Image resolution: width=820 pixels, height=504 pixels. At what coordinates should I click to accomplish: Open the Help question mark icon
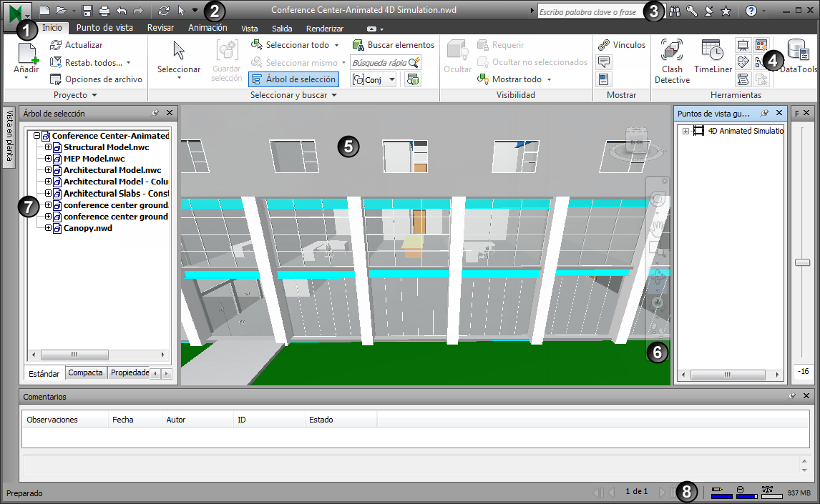751,11
